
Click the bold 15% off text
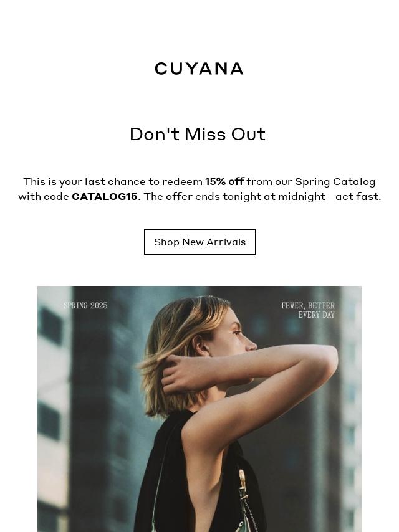point(224,181)
